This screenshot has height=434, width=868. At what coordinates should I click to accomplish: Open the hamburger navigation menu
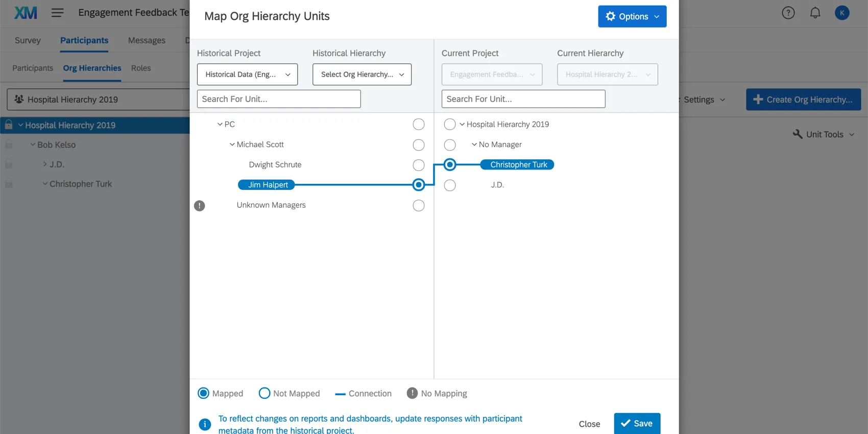coord(58,13)
